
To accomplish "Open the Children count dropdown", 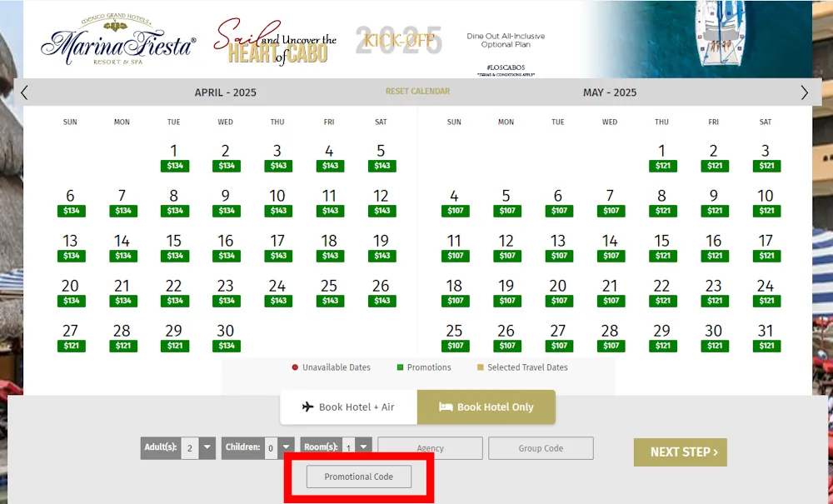I will coord(287,447).
